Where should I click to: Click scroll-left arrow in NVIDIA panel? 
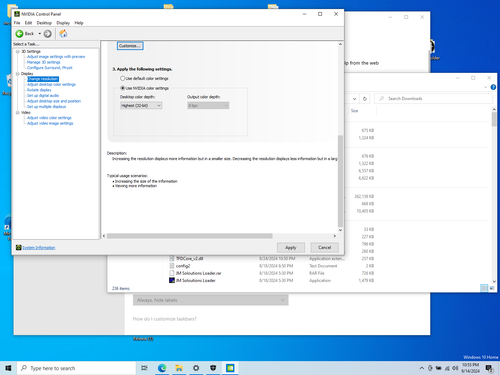coord(104,236)
